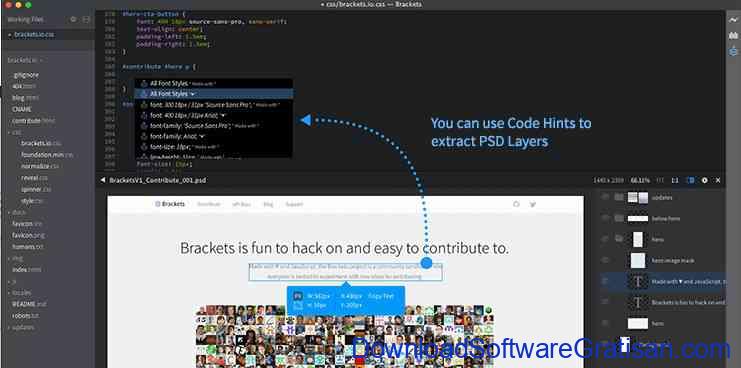Image resolution: width=741 pixels, height=368 pixels.
Task: Select the updates layer thumbnail
Action: coord(638,197)
